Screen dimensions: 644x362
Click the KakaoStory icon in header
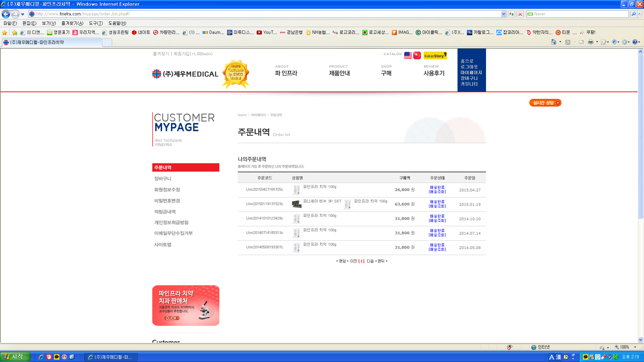coord(435,56)
